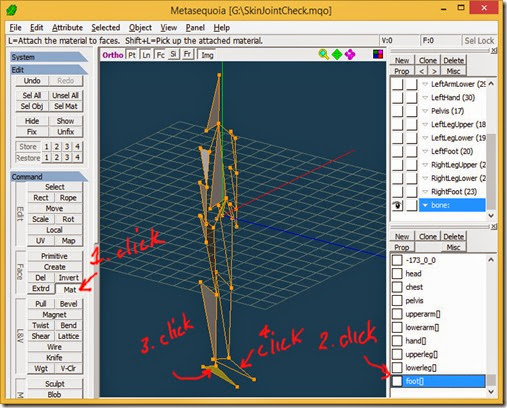Click the checkbox of head material
The image size is (507, 408).
397,274
